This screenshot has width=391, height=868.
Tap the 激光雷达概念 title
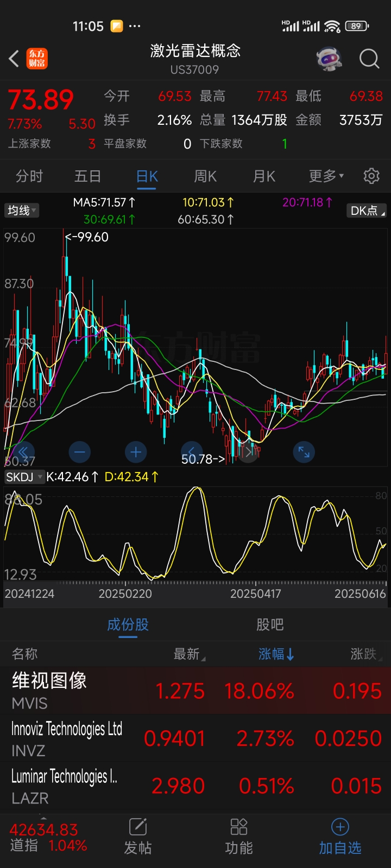pyautogui.click(x=195, y=51)
